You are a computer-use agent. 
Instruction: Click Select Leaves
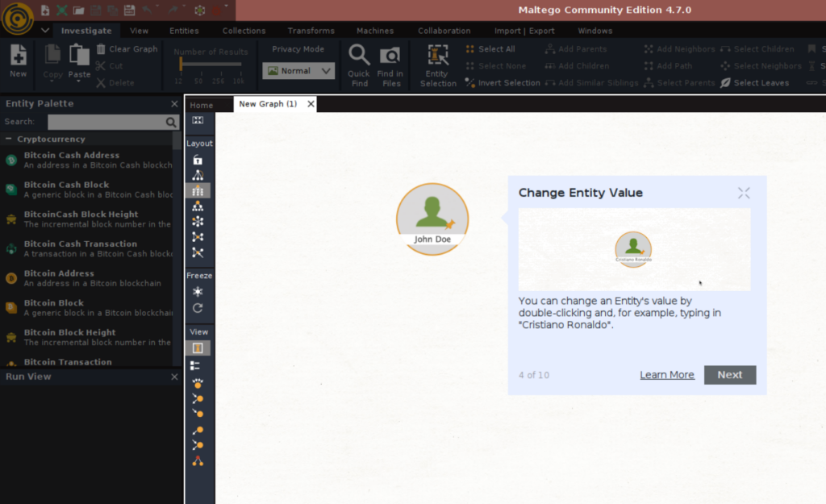tap(755, 83)
